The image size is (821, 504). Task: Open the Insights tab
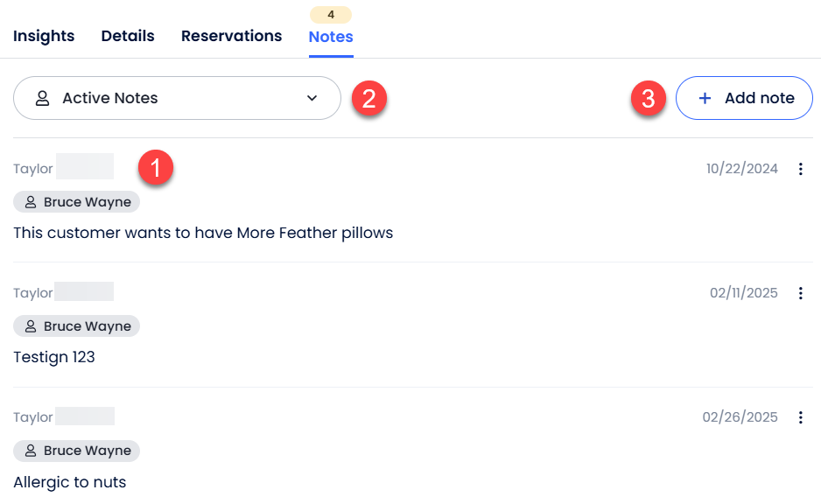(x=44, y=36)
